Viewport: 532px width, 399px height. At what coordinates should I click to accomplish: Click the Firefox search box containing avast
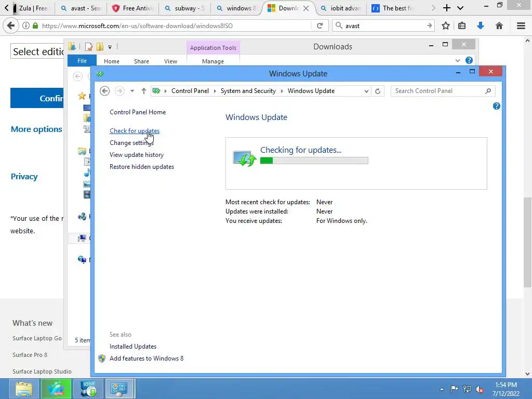pos(383,26)
